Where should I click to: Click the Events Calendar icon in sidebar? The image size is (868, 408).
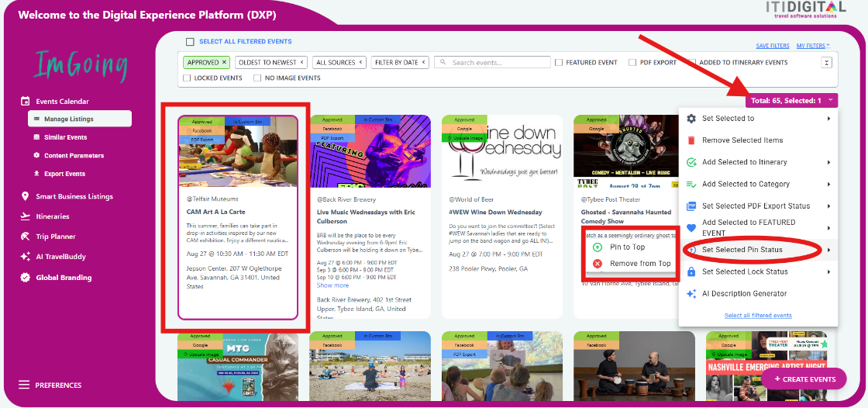tap(25, 101)
